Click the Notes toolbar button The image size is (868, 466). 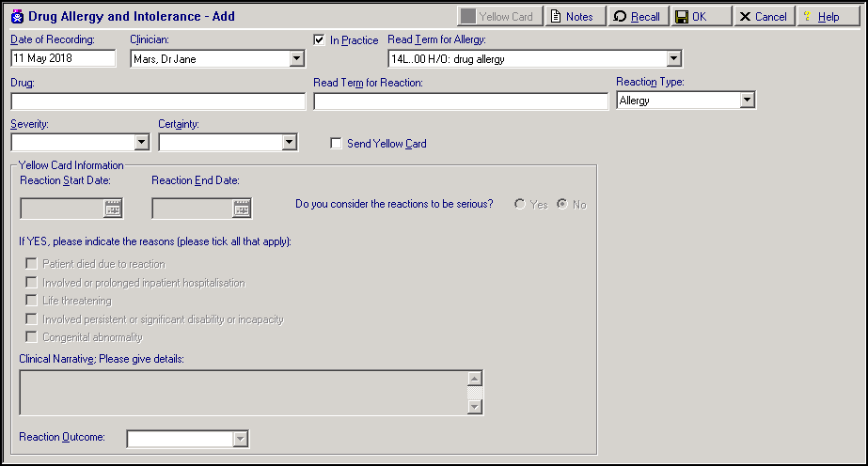pyautogui.click(x=572, y=17)
